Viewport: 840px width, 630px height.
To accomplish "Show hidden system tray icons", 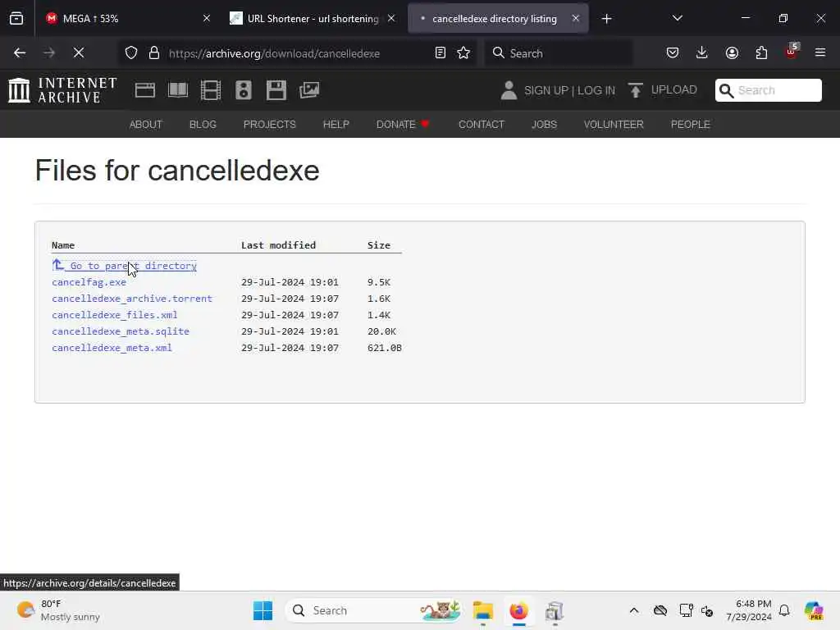I will [634, 610].
